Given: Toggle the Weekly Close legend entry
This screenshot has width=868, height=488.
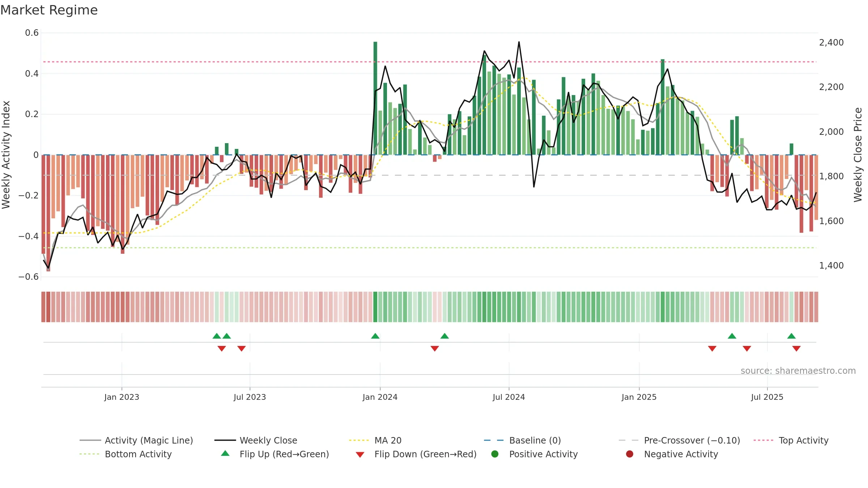Looking at the screenshot, I should click(x=256, y=440).
